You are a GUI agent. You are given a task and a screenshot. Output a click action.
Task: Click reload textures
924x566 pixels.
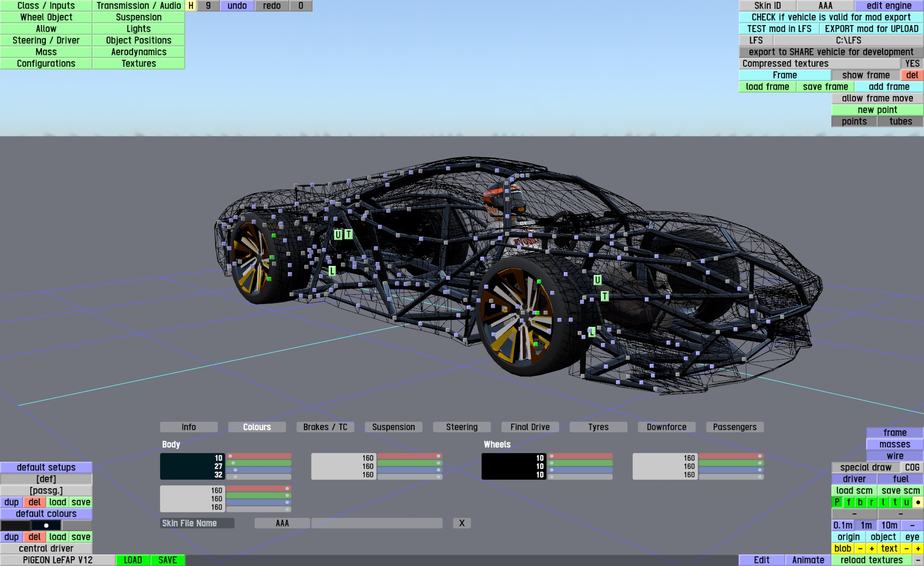(871, 560)
